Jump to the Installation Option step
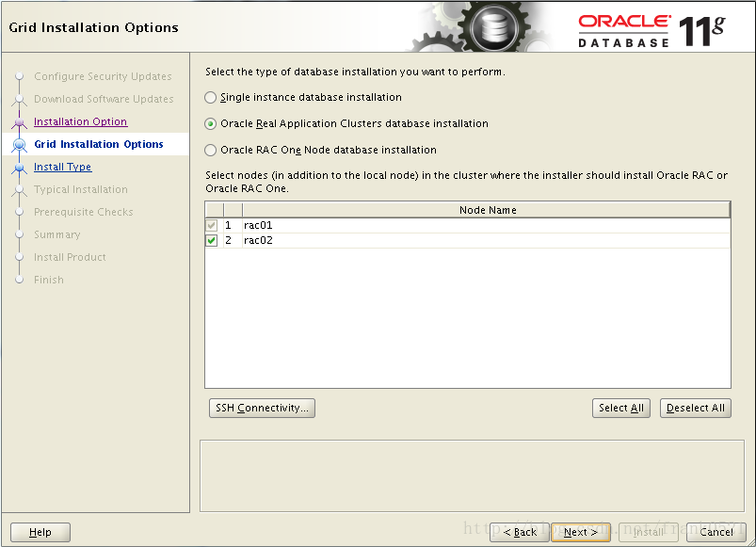 click(x=81, y=121)
